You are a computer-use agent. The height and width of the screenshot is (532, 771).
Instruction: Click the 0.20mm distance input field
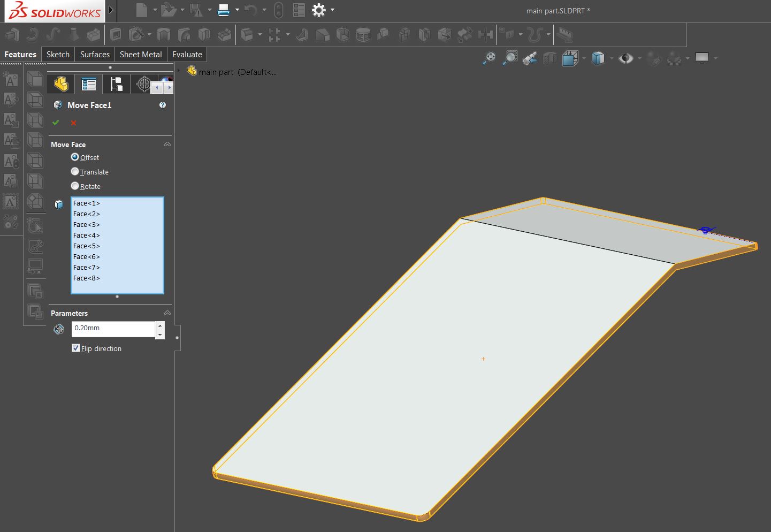(113, 329)
